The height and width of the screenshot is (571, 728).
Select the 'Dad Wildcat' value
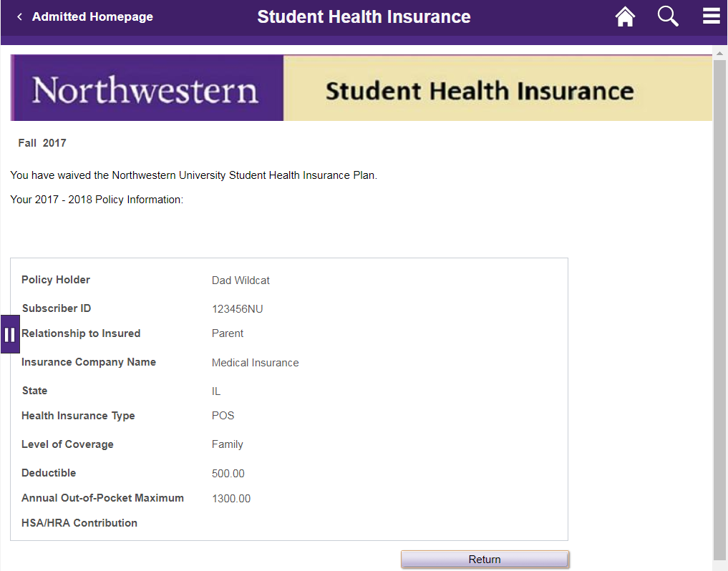(241, 280)
